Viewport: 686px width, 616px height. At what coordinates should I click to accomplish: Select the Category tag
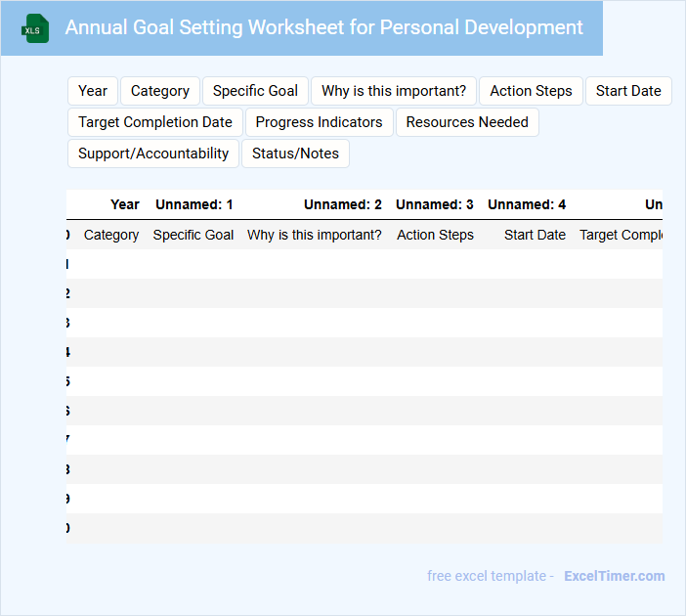point(160,91)
